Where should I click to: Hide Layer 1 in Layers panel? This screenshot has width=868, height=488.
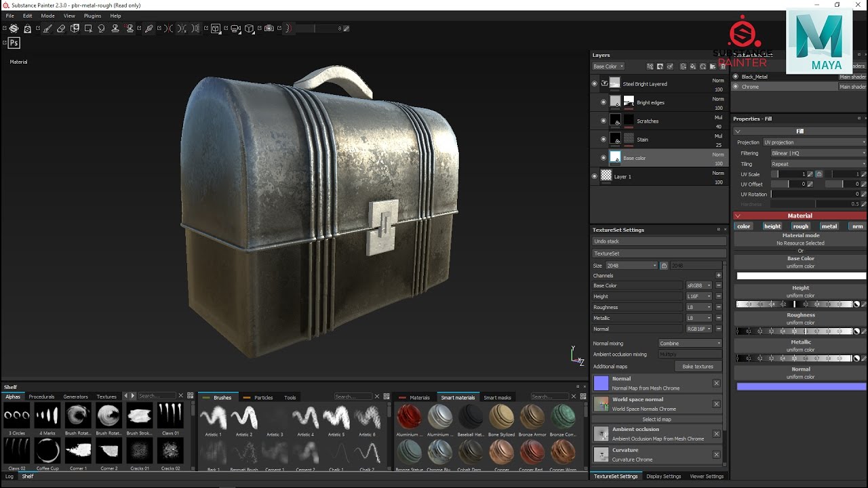pos(595,176)
